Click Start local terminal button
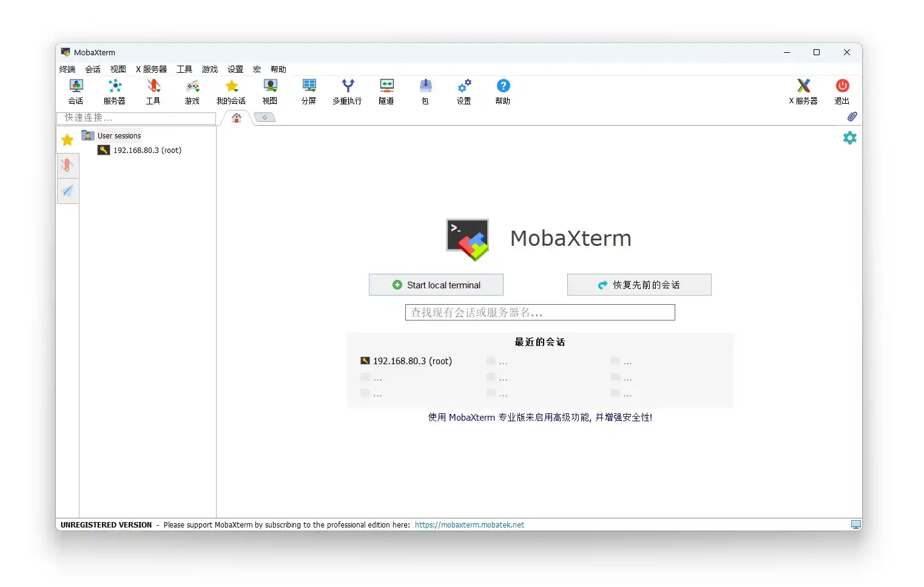This screenshot has width=924, height=587. pos(436,285)
